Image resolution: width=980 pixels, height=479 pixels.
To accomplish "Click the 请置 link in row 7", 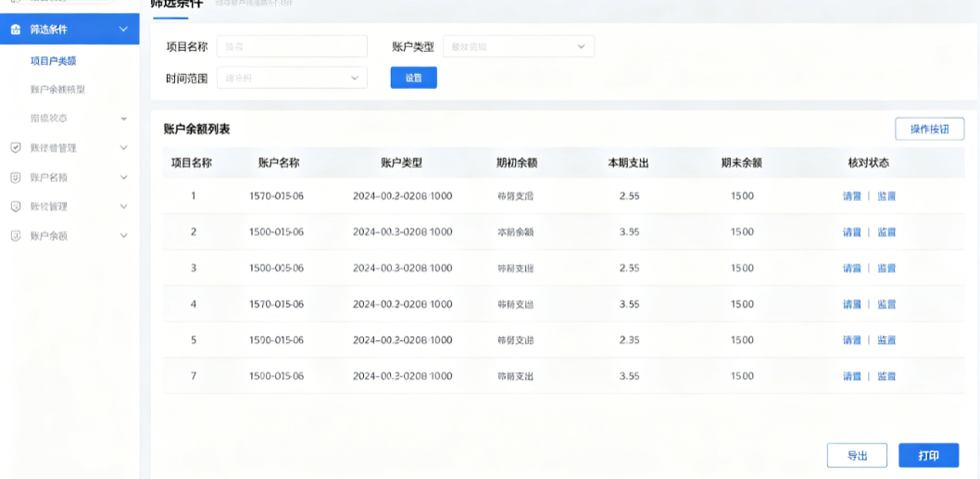I will 852,376.
